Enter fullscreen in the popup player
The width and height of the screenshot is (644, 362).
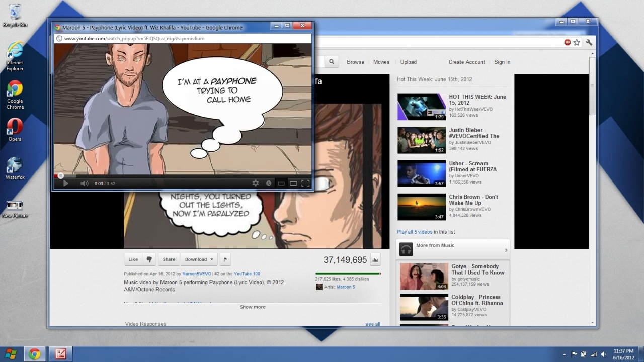click(305, 184)
